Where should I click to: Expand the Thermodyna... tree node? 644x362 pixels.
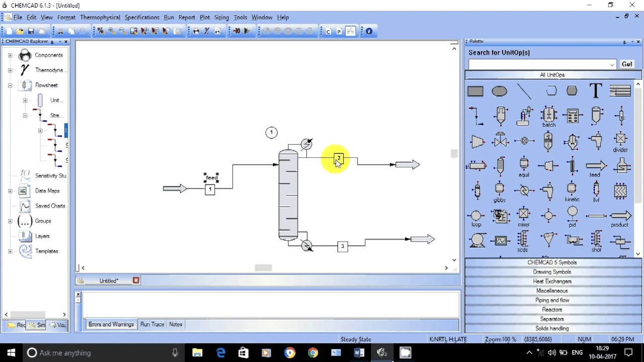pos(10,70)
